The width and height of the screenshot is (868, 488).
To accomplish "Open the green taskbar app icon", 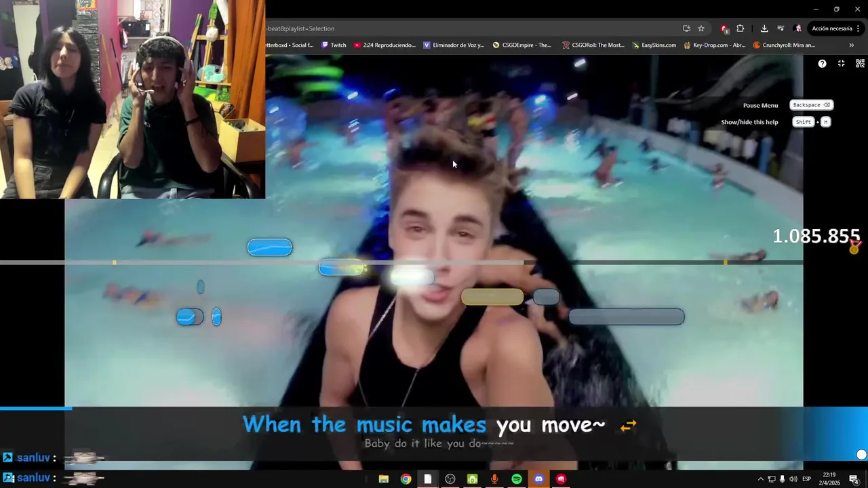I will [472, 479].
